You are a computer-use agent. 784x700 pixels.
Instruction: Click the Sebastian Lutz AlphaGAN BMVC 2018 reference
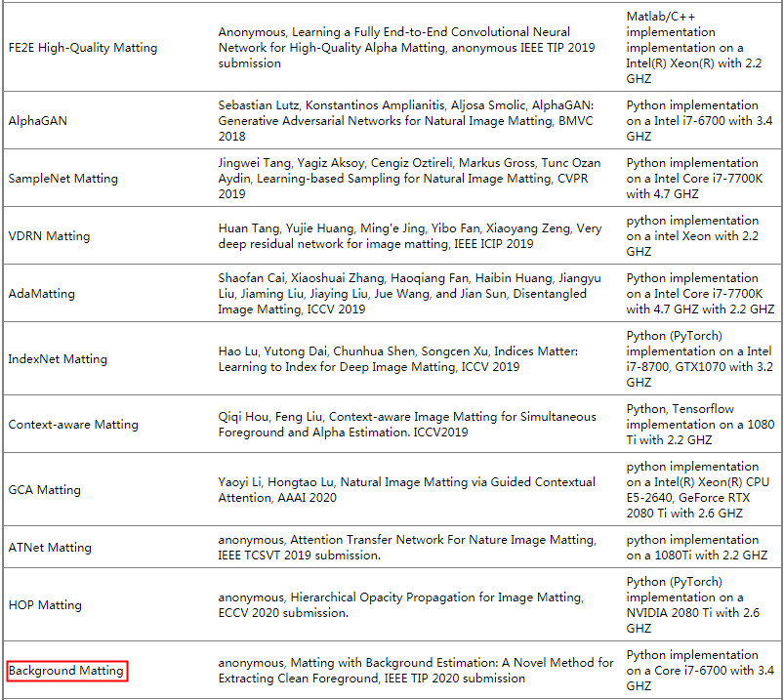tap(406, 120)
